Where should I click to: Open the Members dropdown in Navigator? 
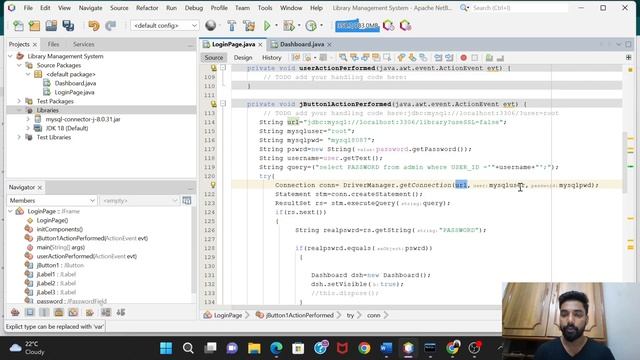pos(52,200)
